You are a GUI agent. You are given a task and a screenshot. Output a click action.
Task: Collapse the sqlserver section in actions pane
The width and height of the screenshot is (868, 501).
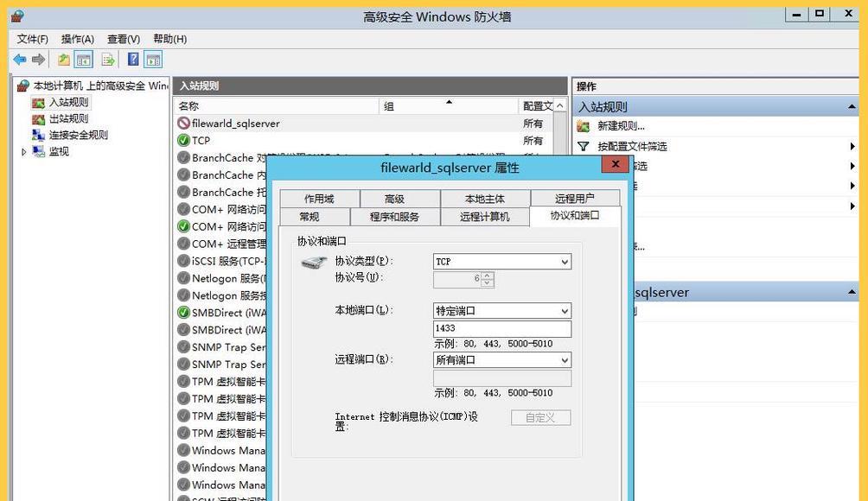click(x=852, y=292)
